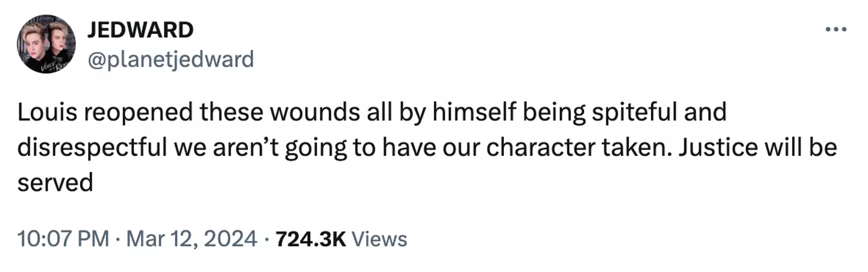Image resolution: width=868 pixels, height=272 pixels.
Task: Open the tweet's three-dot more options menu
Action: click(835, 30)
